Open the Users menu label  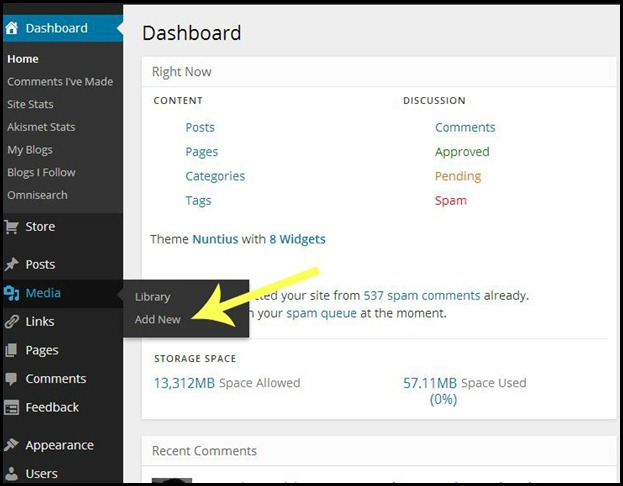tap(42, 474)
